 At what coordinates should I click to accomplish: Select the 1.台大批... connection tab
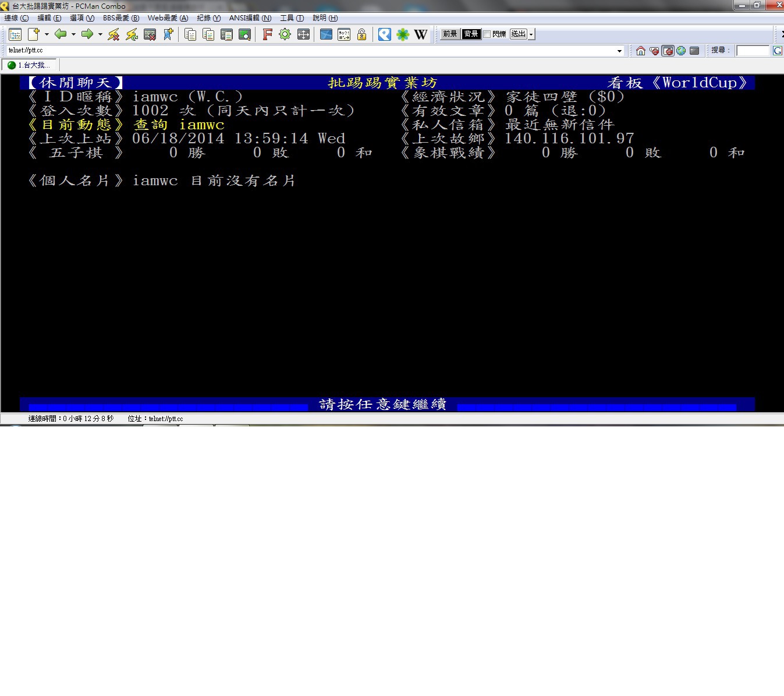[30, 65]
